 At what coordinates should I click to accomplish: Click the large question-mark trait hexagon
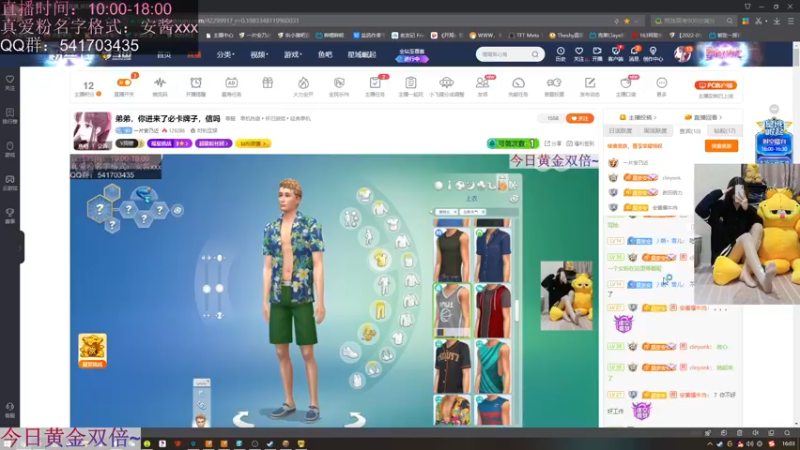coord(100,208)
